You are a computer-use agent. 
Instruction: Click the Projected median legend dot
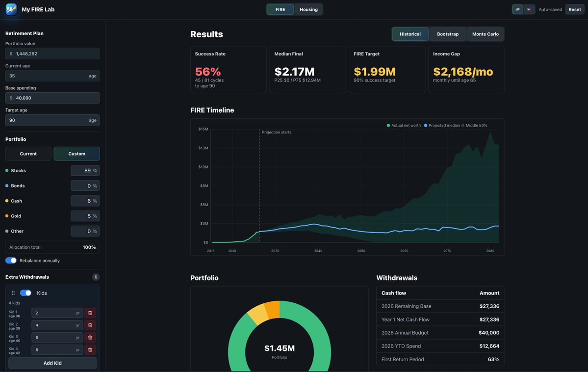pyautogui.click(x=425, y=125)
